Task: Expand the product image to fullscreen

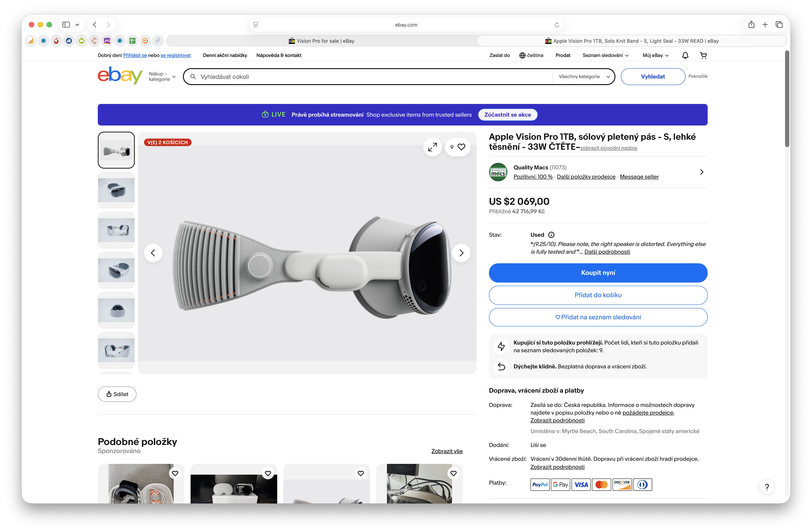Action: 432,147
